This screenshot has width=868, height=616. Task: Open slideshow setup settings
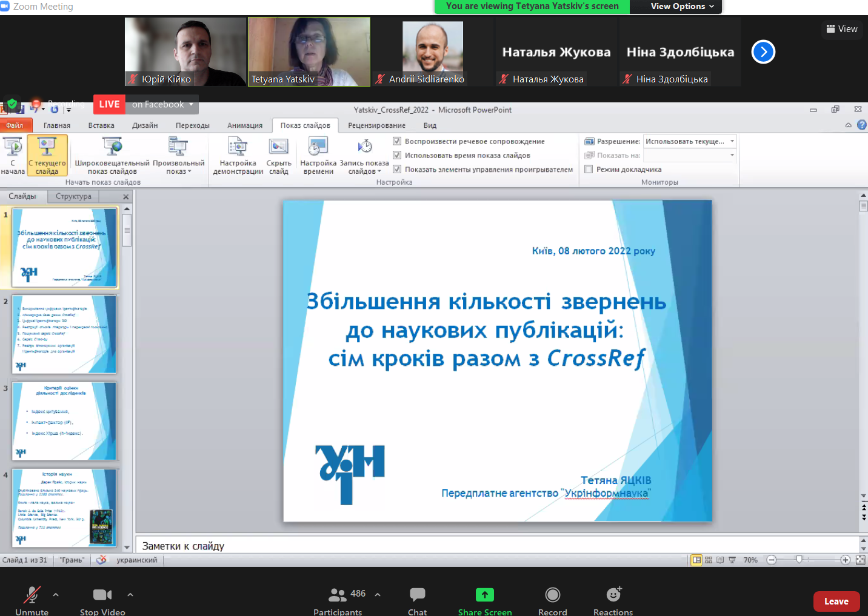click(x=238, y=156)
